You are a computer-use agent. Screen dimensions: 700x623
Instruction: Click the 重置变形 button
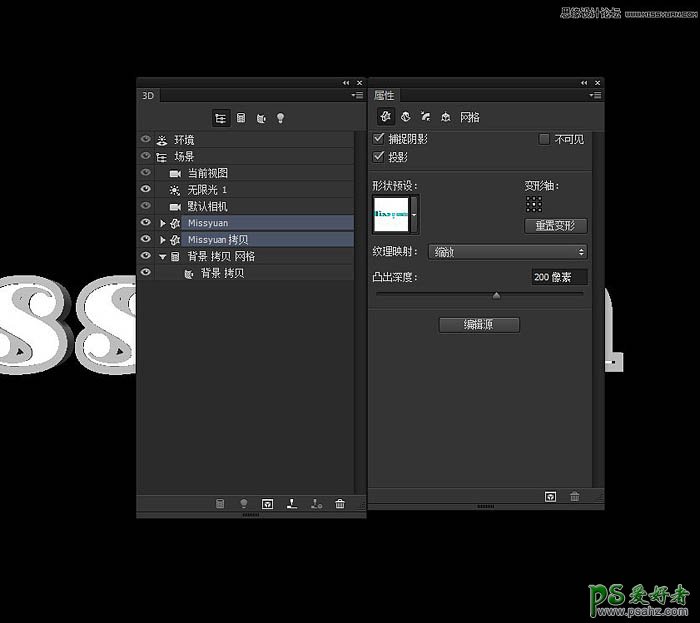point(555,226)
